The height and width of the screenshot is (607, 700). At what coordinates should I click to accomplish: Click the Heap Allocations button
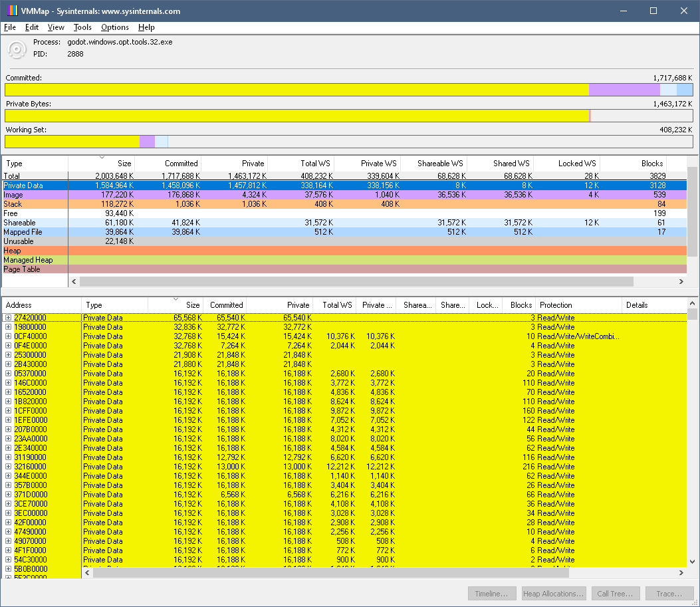pyautogui.click(x=554, y=594)
